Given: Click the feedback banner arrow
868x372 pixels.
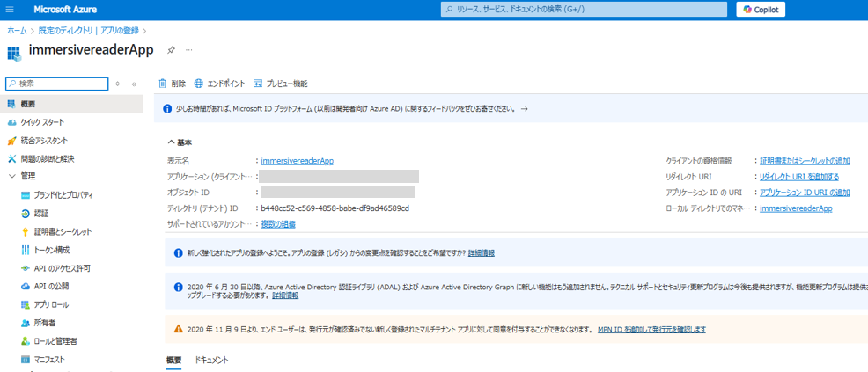Looking at the screenshot, I should tap(524, 109).
